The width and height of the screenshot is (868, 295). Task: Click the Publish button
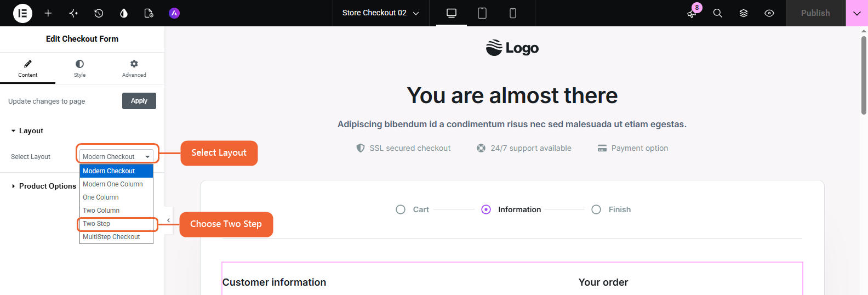point(815,13)
